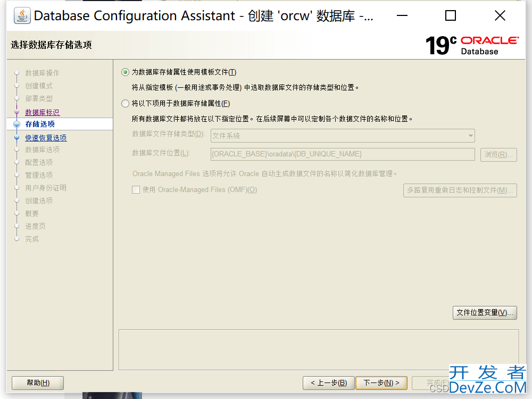
Task: Click the 数据库文件位置 input field
Action: click(x=343, y=154)
